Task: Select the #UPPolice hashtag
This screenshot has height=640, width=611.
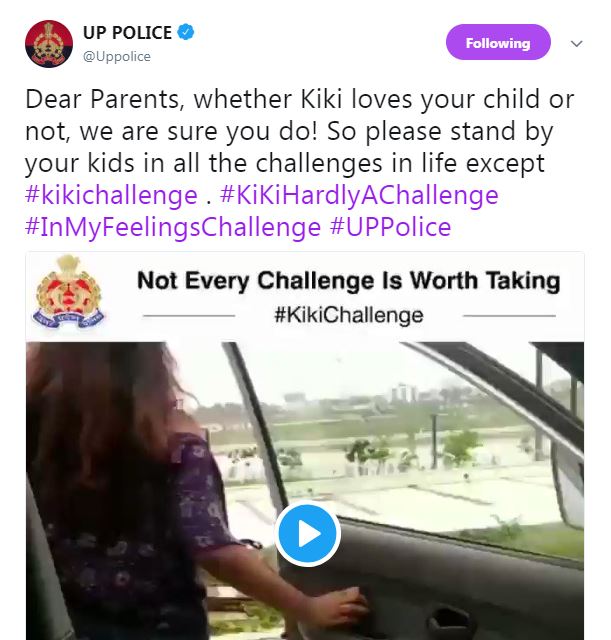Action: [x=390, y=227]
